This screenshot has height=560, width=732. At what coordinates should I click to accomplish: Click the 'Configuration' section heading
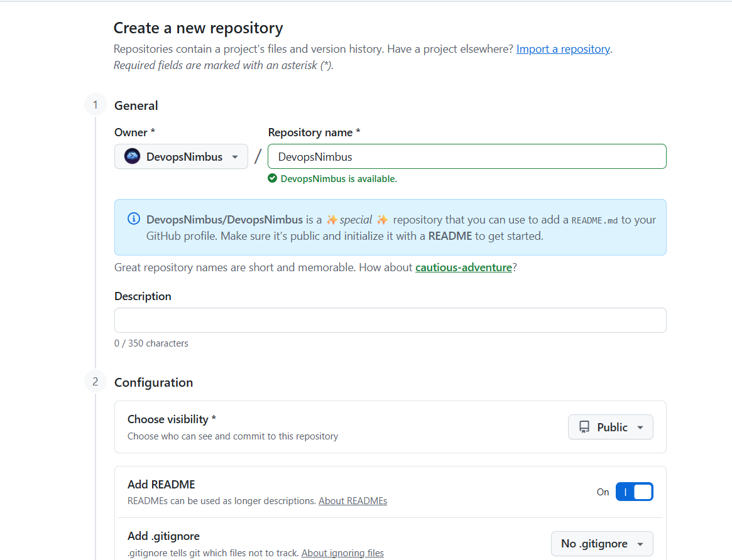tap(153, 382)
